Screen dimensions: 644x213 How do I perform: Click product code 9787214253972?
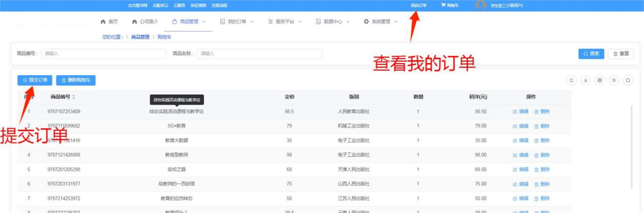point(64,198)
